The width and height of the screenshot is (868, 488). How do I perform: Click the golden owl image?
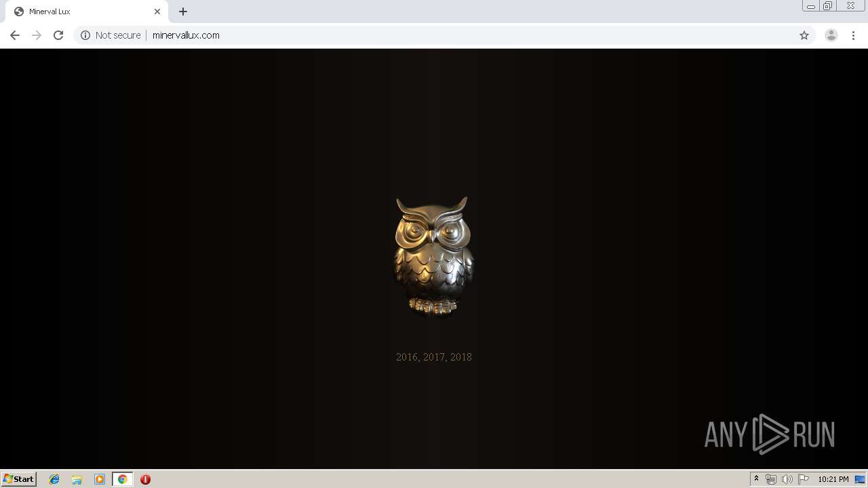tap(433, 256)
